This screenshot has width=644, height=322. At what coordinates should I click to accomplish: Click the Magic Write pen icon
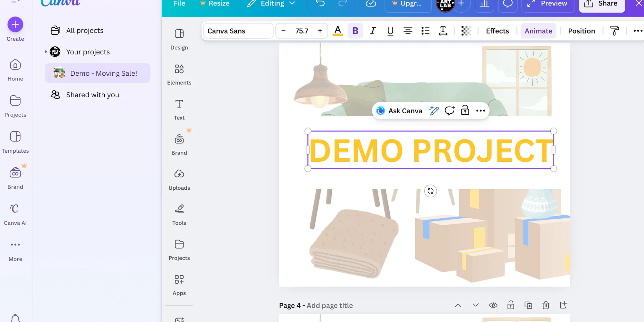tap(434, 111)
